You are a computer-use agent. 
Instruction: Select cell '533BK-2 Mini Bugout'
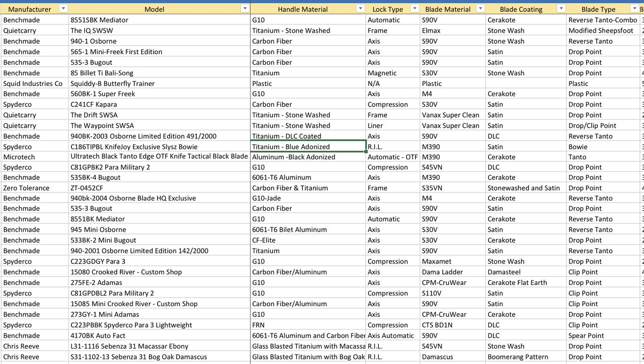(x=159, y=240)
